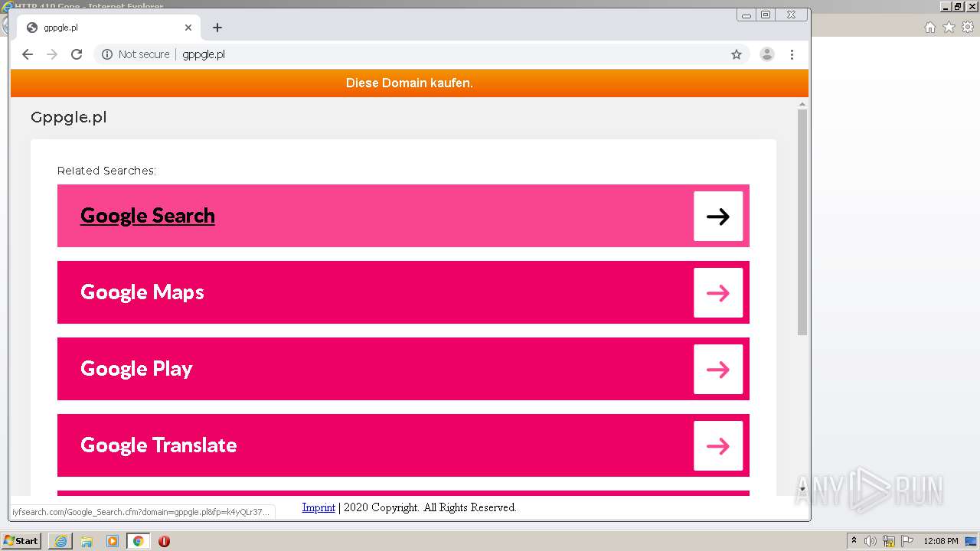Screen dimensions: 980x551
Task: Open the Internet Explorer home icon
Action: click(930, 28)
